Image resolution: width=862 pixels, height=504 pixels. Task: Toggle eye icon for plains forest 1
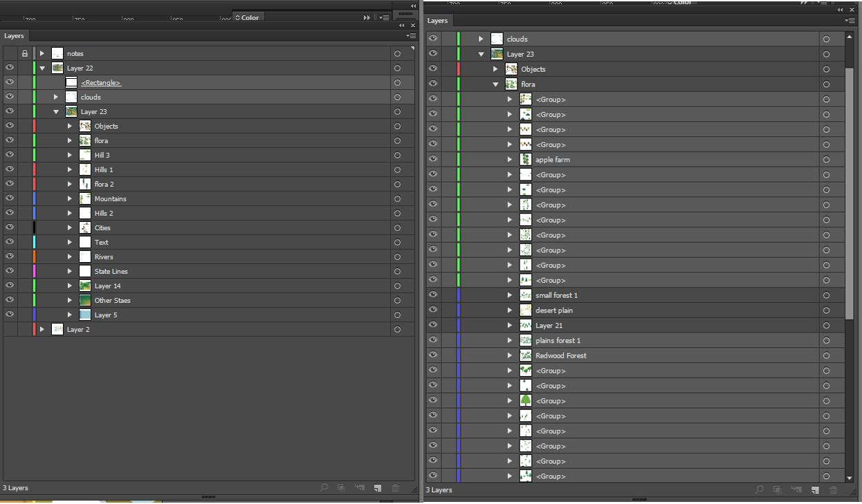point(433,340)
